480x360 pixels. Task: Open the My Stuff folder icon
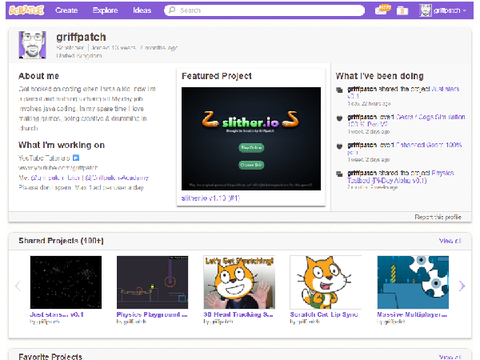[x=402, y=11]
